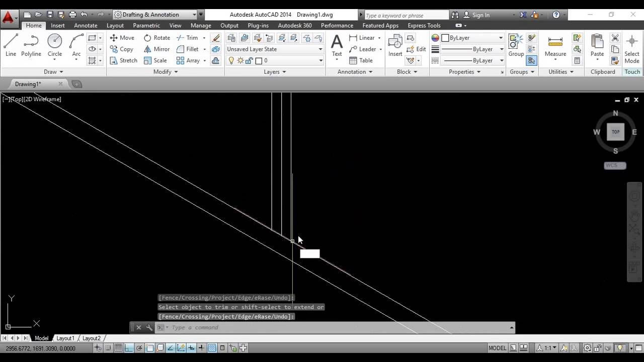Select the Line drawing tool

11,45
